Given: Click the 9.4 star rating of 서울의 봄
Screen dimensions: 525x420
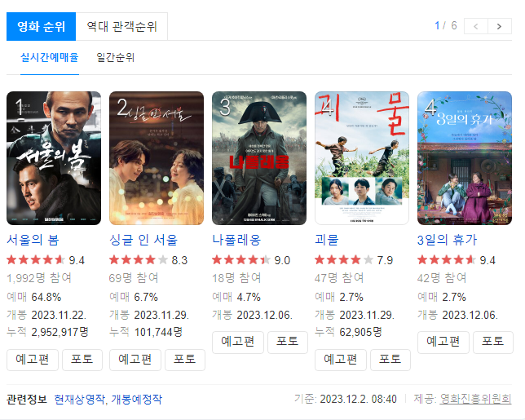Looking at the screenshot, I should (46, 260).
